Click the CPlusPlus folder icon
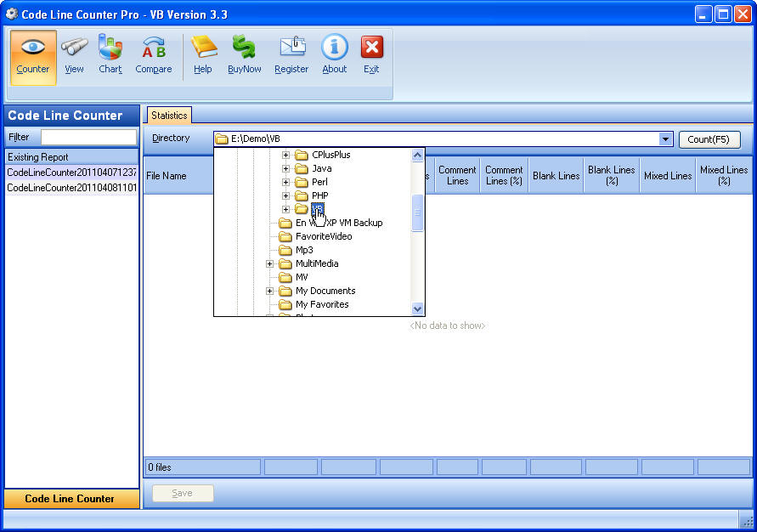757x532 pixels. (x=302, y=155)
